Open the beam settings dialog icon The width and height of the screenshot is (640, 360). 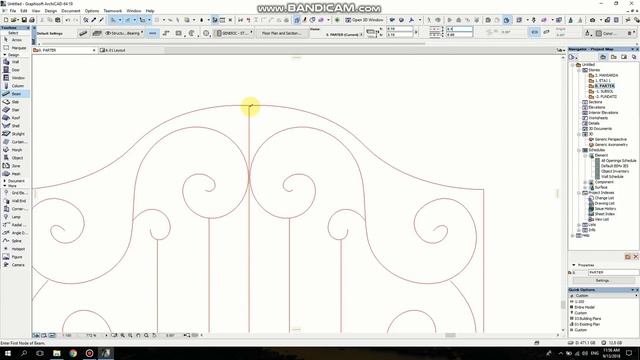pos(83,33)
